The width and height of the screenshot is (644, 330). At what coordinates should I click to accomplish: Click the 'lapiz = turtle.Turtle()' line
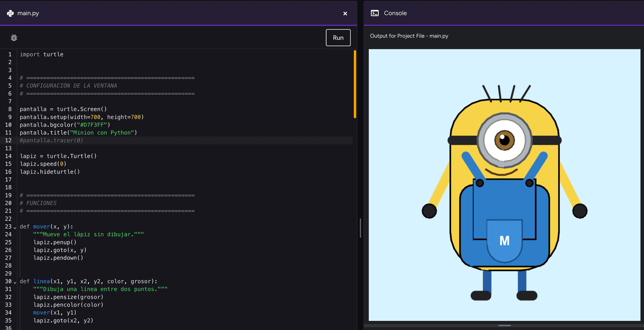pyautogui.click(x=58, y=156)
